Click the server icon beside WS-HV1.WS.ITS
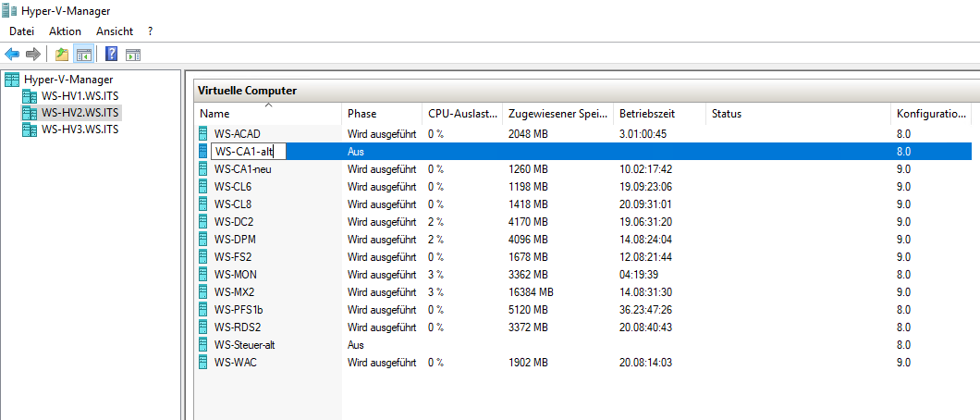The height and width of the screenshot is (420, 980). tap(30, 96)
